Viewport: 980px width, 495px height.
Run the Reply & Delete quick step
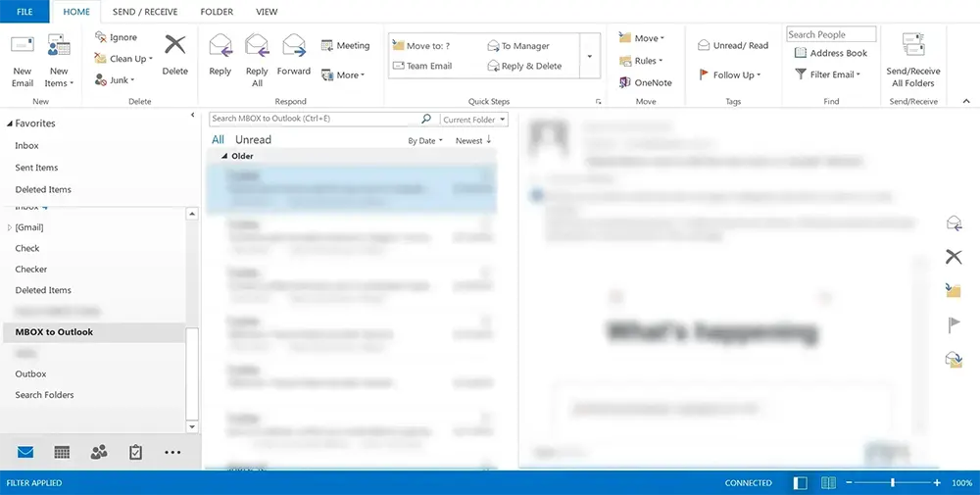coord(524,66)
